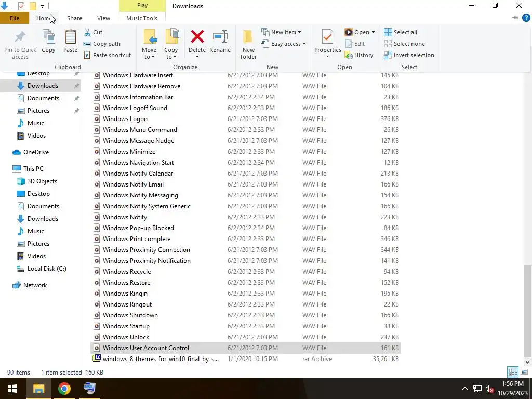Switch to the large icons view
Screen dimensions: 532x399
[524, 372]
